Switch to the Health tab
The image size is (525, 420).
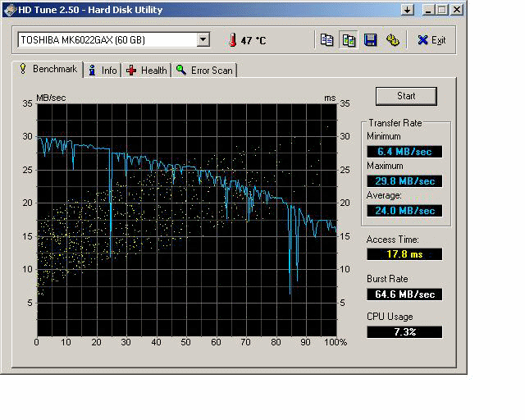(146, 71)
